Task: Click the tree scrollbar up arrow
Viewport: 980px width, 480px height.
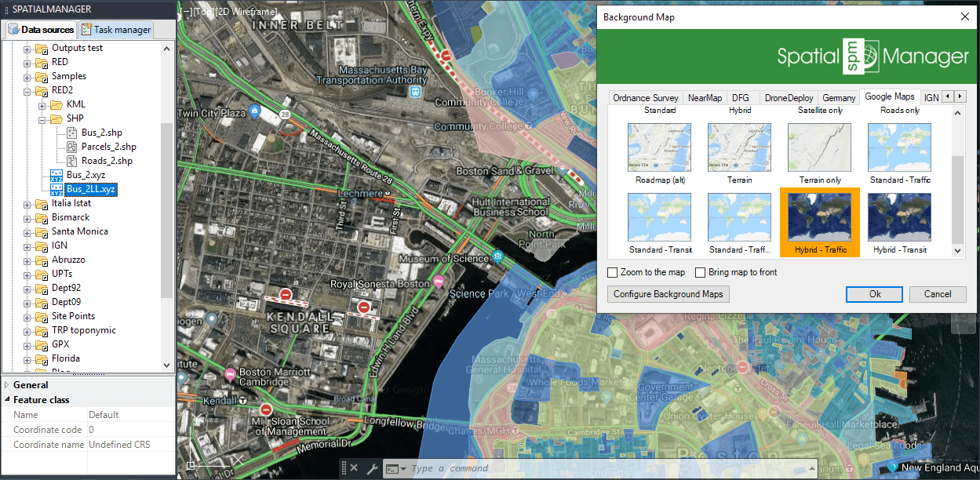Action: coord(167,48)
